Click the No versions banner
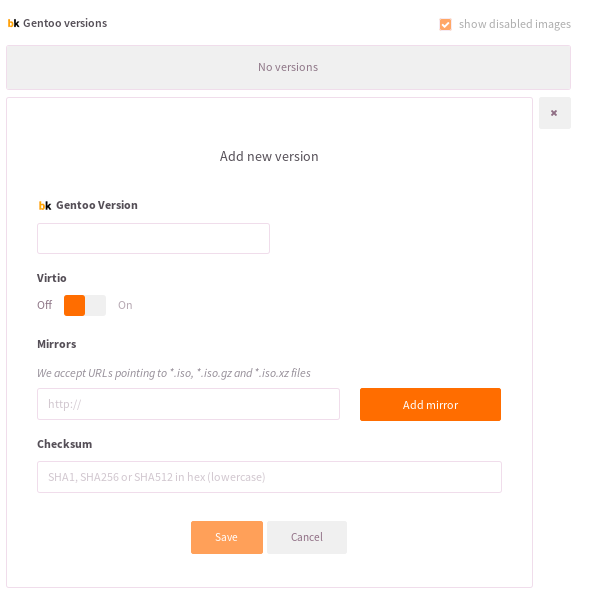 pos(288,68)
